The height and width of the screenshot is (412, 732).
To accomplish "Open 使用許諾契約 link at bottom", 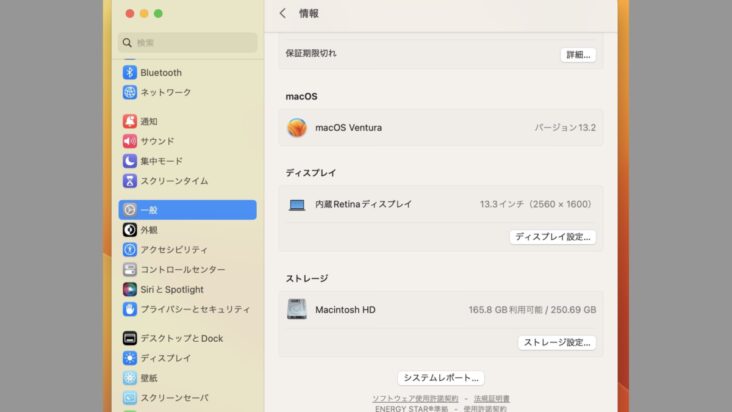I will pos(485,409).
